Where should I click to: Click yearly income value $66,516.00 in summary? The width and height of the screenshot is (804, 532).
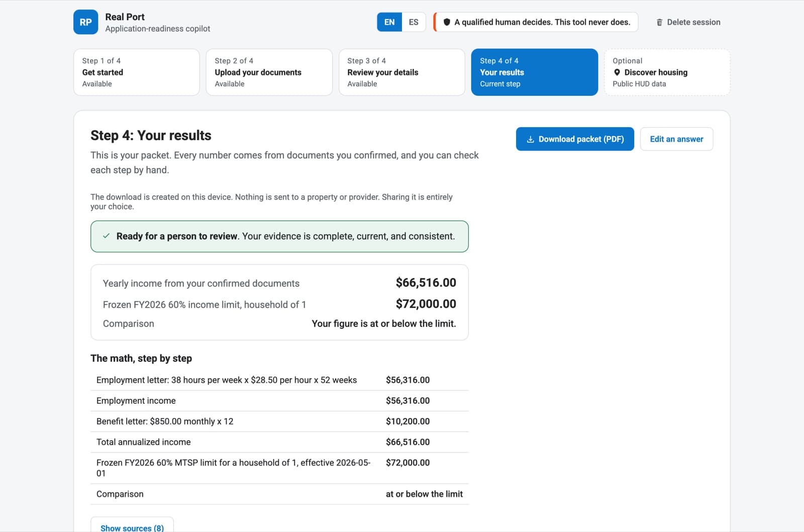(426, 282)
